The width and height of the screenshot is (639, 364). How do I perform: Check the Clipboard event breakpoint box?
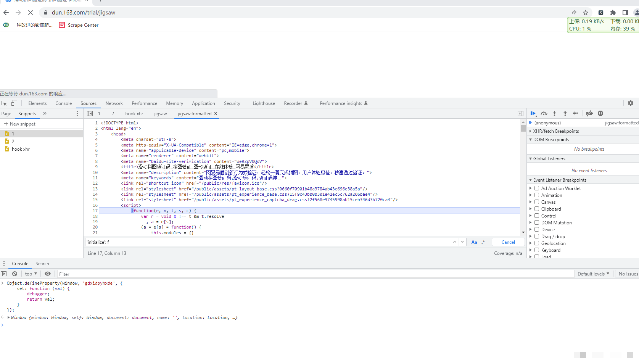pyautogui.click(x=537, y=209)
